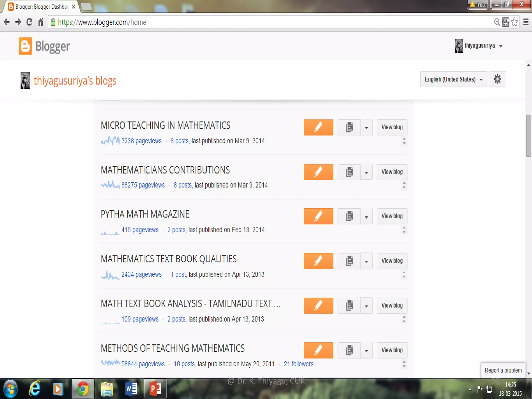This screenshot has height=399, width=532.
Task: Click pencil new-post icon for PYTHA MATH MAGAZINE
Action: click(318, 216)
